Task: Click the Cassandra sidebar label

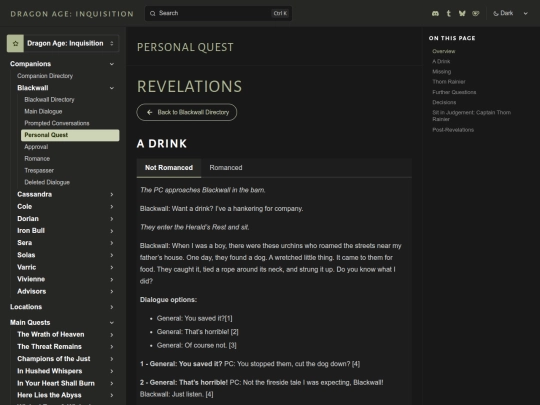Action: 34,195
